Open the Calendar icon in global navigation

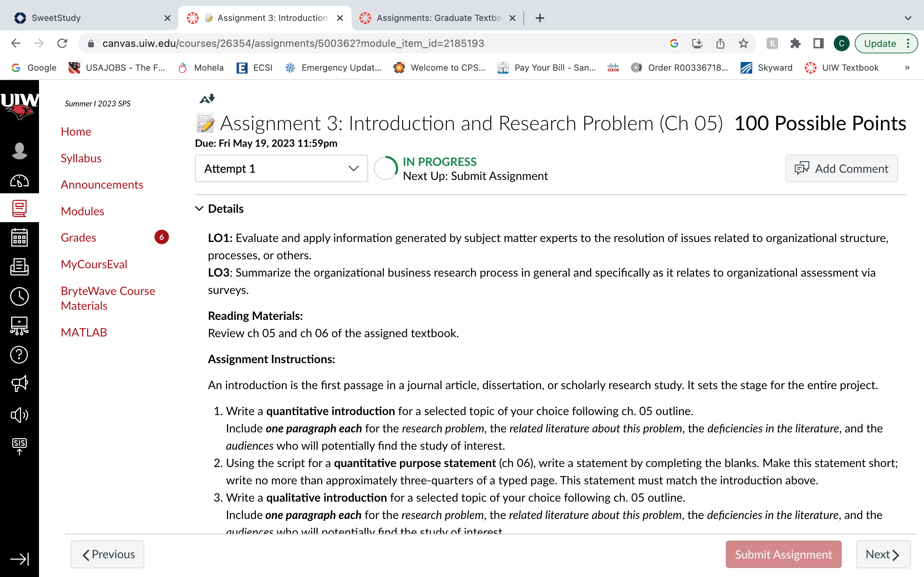coord(19,237)
